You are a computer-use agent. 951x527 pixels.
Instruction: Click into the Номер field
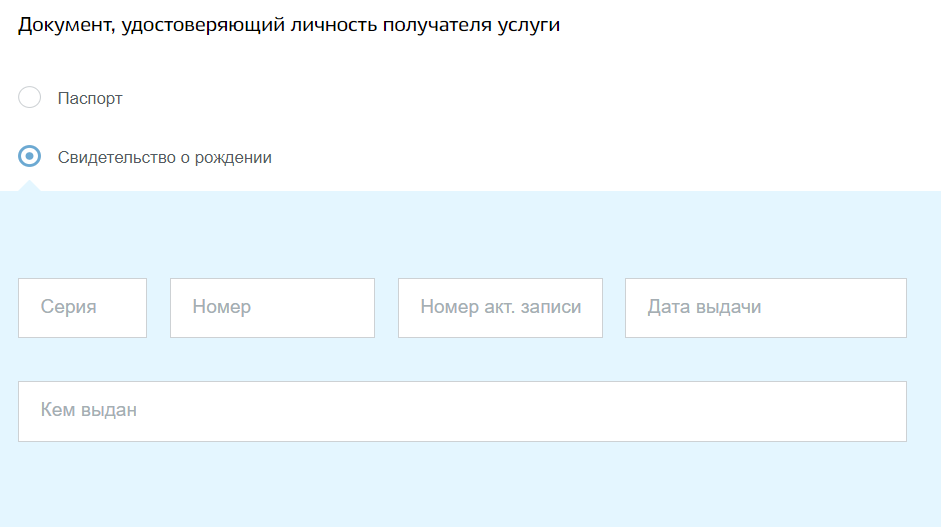272,308
